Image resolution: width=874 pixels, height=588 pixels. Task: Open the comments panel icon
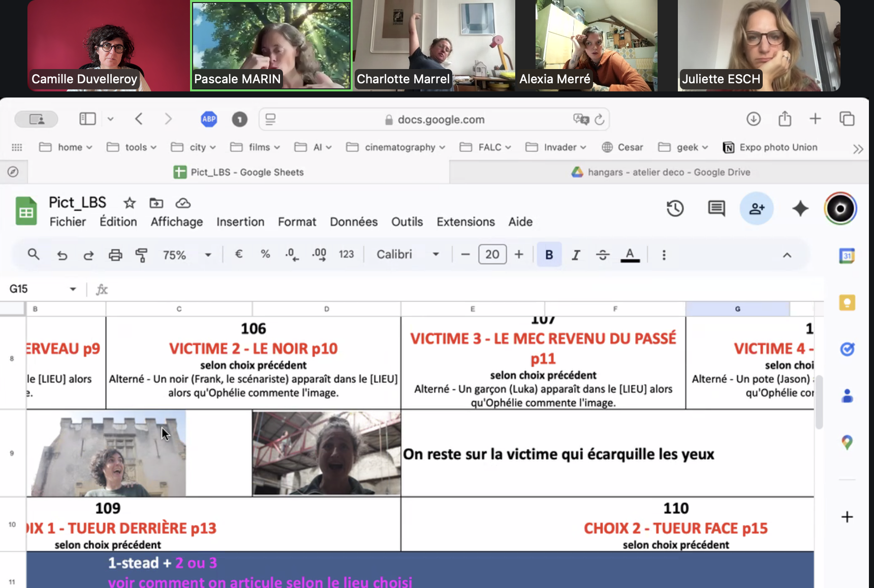[716, 208]
